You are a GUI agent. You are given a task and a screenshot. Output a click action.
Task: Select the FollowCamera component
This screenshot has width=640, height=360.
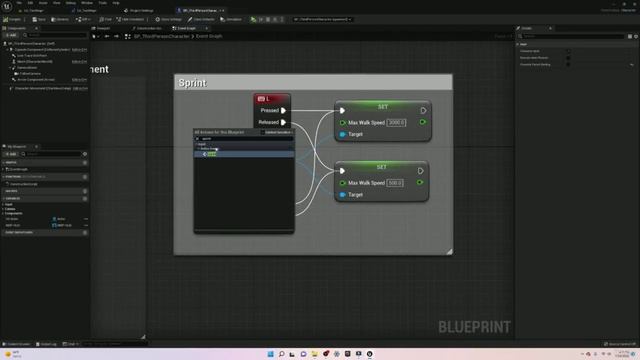[x=29, y=73]
